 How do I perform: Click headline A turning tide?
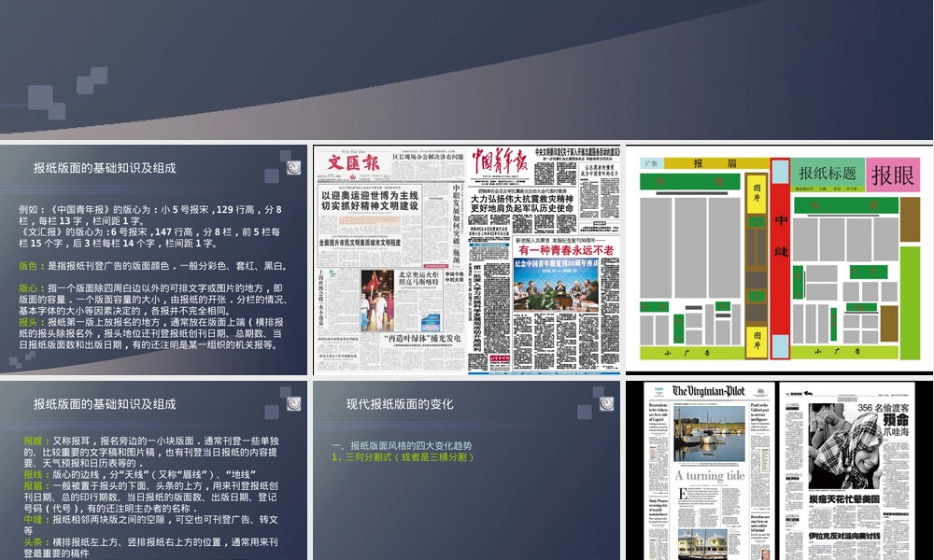710,475
